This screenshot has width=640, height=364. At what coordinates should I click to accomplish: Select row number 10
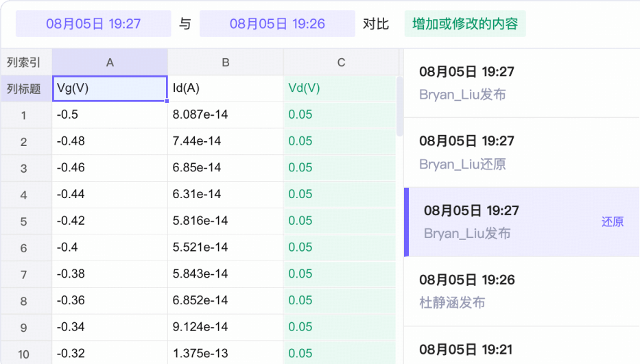(x=26, y=353)
